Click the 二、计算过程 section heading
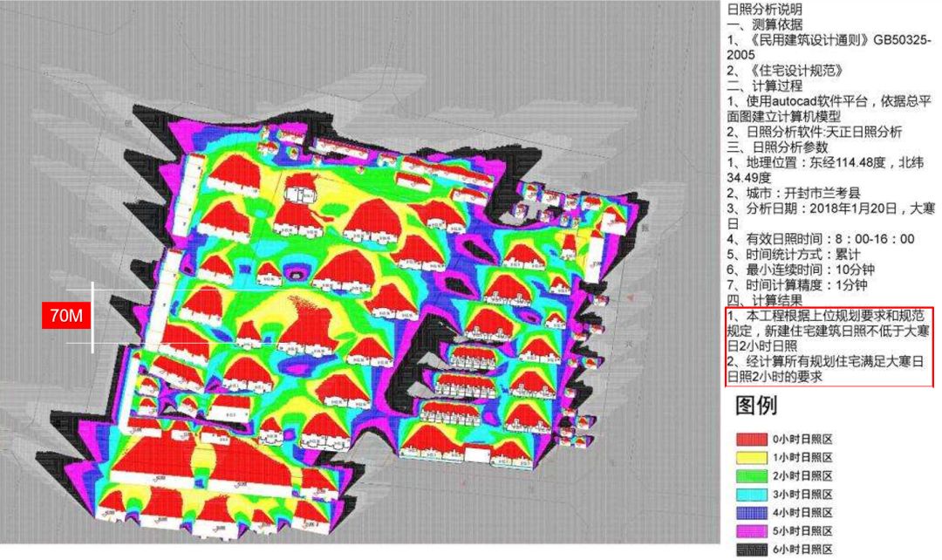 764,86
